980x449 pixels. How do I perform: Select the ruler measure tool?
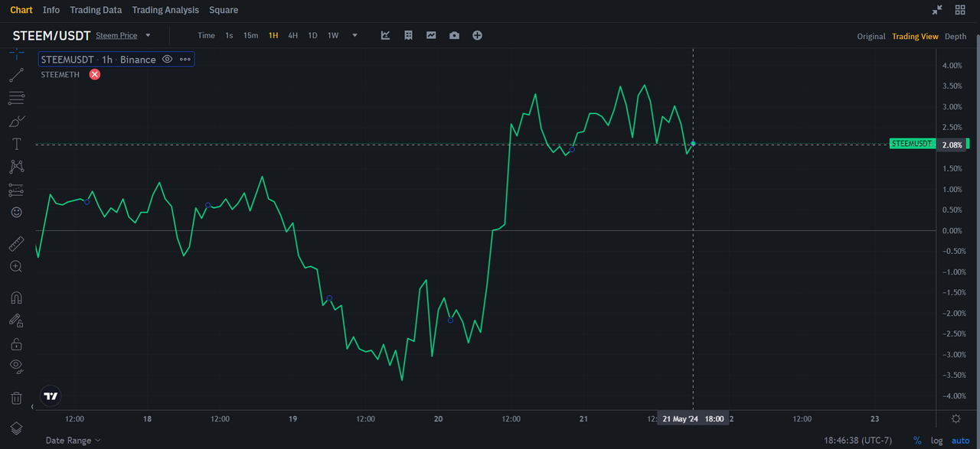pyautogui.click(x=16, y=244)
